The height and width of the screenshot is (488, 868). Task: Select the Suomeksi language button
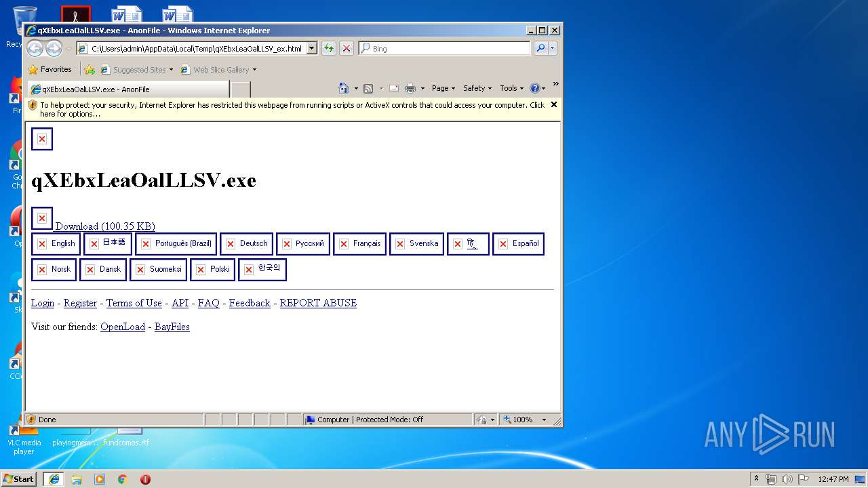coord(159,269)
